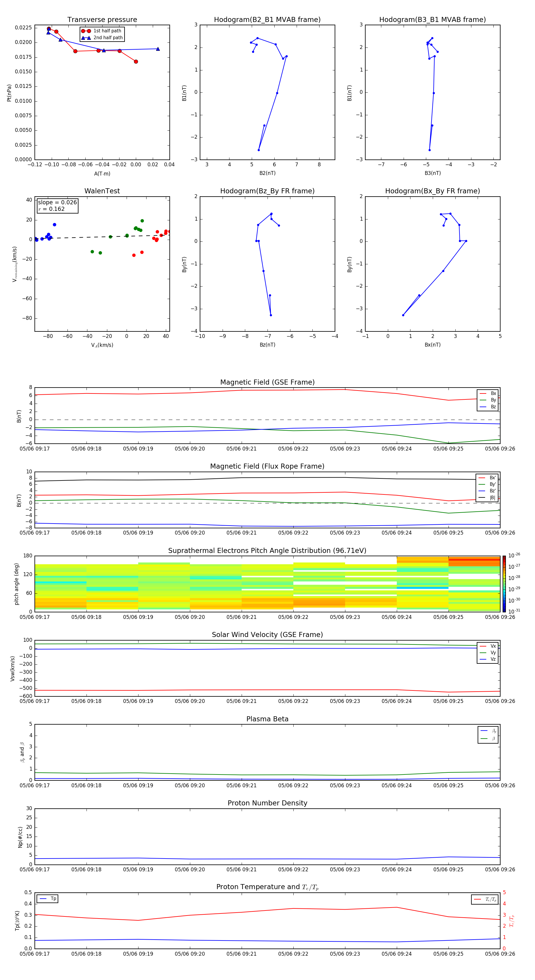The height and width of the screenshot is (980, 535).
Task: Click 'Bz(nT)' x-axis label
Action: 267,345
